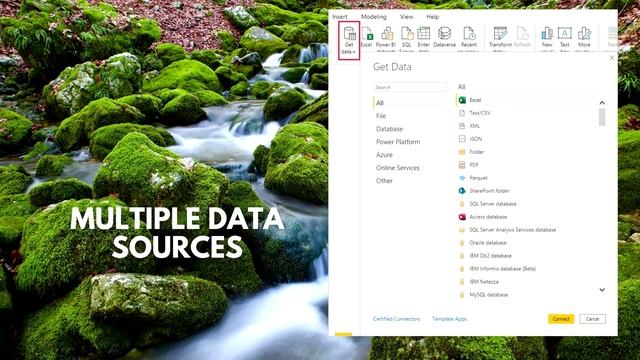Select the SharePoint folder connector icon
Screen dimensions: 640x360
click(462, 191)
